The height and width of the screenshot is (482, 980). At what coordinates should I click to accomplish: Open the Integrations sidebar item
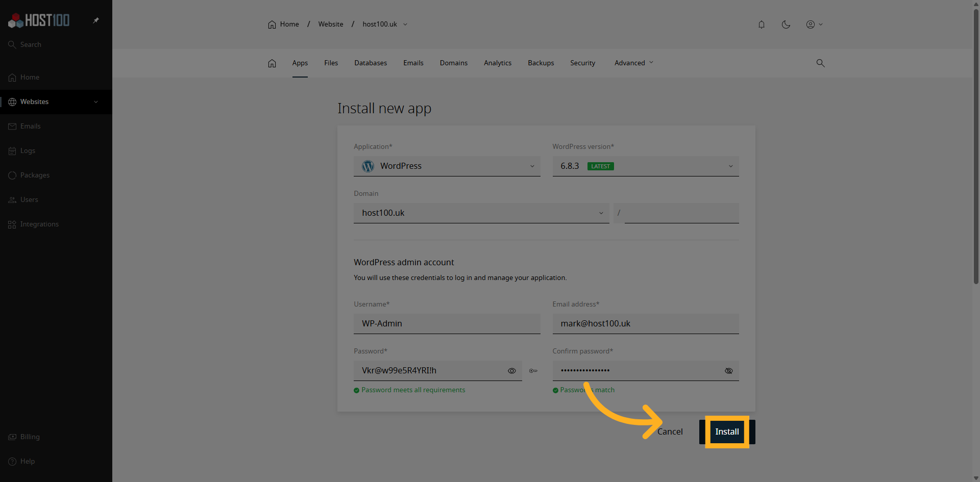point(56,224)
